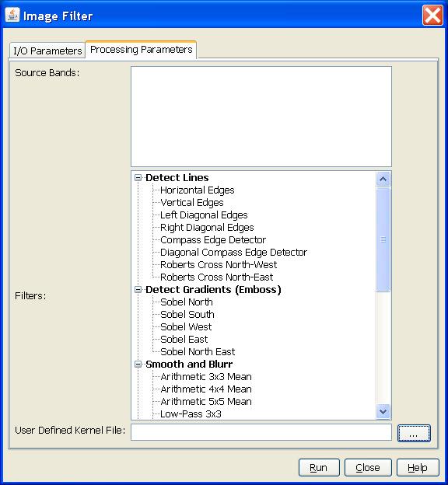This screenshot has width=448, height=485.
Task: Collapse the Detect Lines tree group
Action: [138, 177]
